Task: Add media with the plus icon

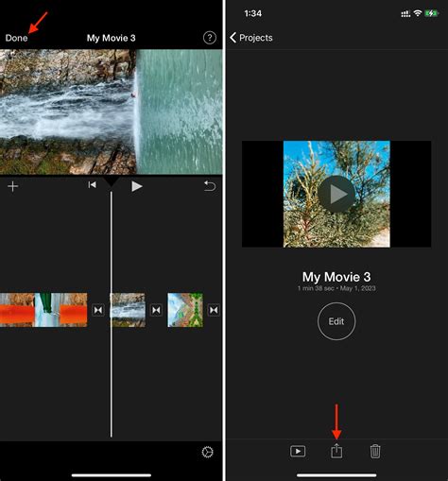Action: 12,186
